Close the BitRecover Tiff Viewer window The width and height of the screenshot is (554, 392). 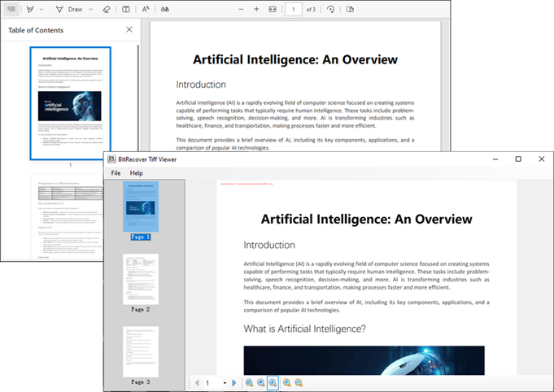coord(542,159)
